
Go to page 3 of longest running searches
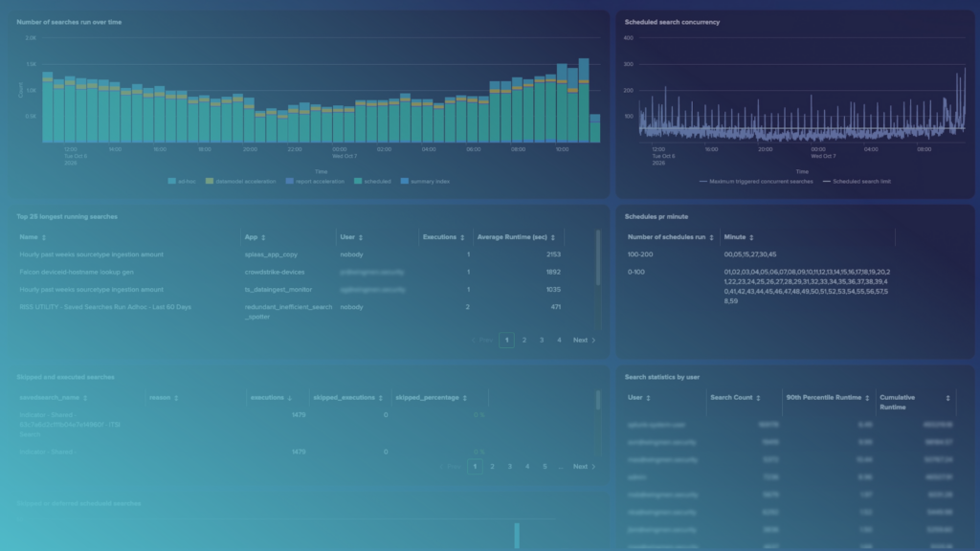click(x=542, y=341)
